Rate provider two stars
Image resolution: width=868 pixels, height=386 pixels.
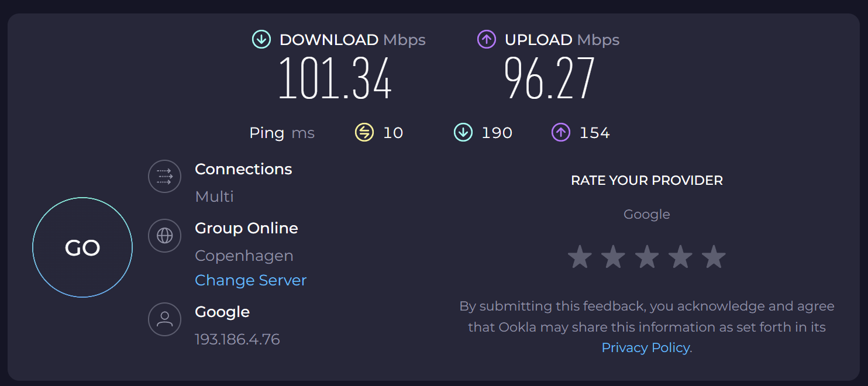point(613,257)
